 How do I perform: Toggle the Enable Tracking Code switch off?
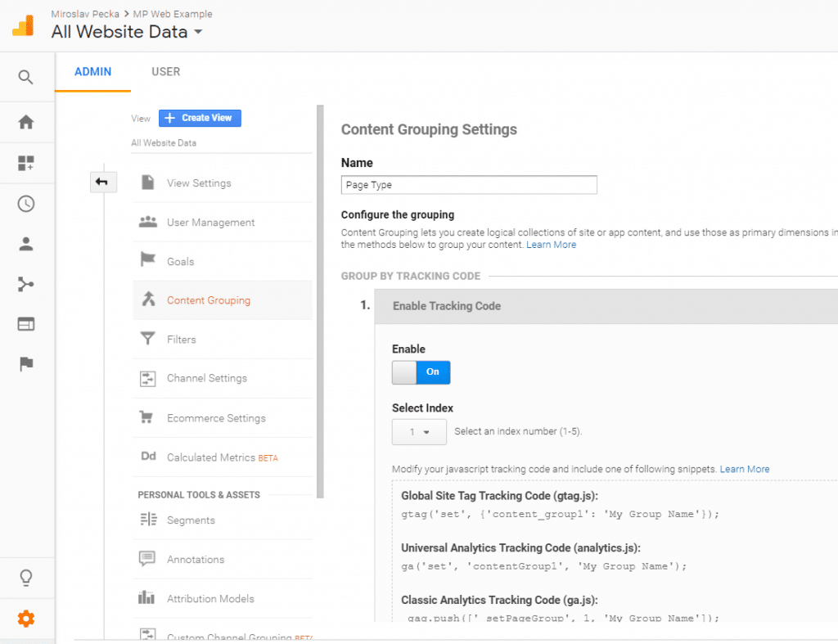coord(421,372)
